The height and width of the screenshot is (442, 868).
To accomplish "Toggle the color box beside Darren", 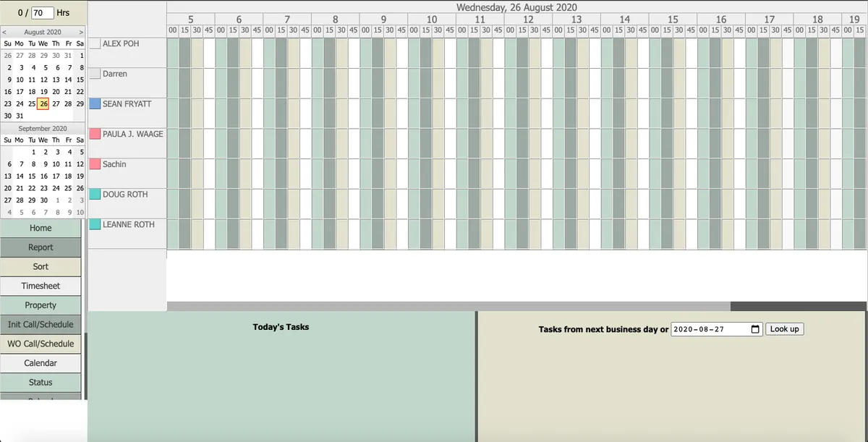I will 95,74.
